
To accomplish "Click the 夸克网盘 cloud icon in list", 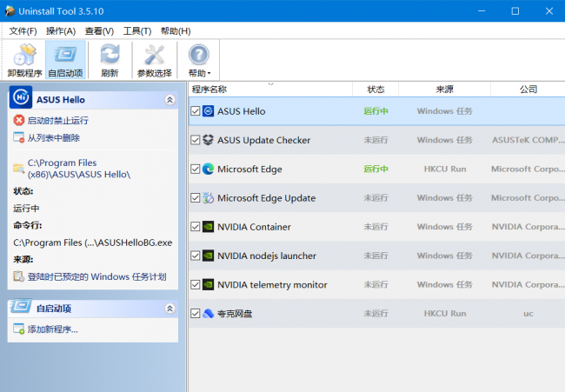I will (x=209, y=314).
